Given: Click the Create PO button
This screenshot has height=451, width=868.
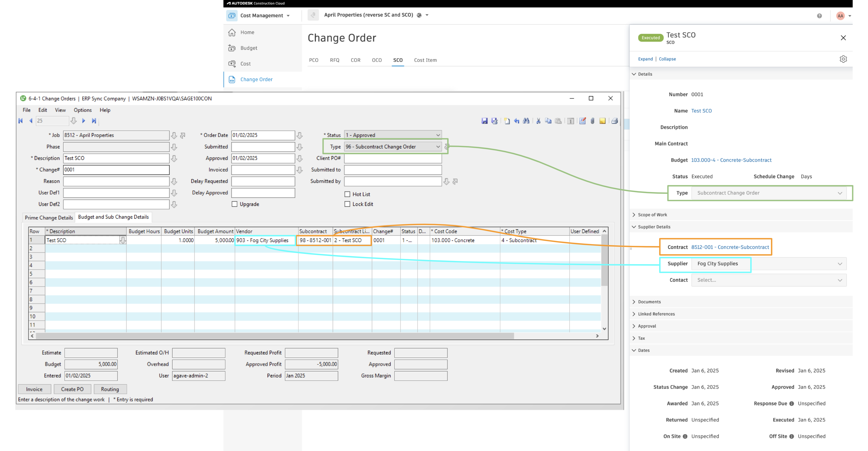Looking at the screenshot, I should click(72, 389).
